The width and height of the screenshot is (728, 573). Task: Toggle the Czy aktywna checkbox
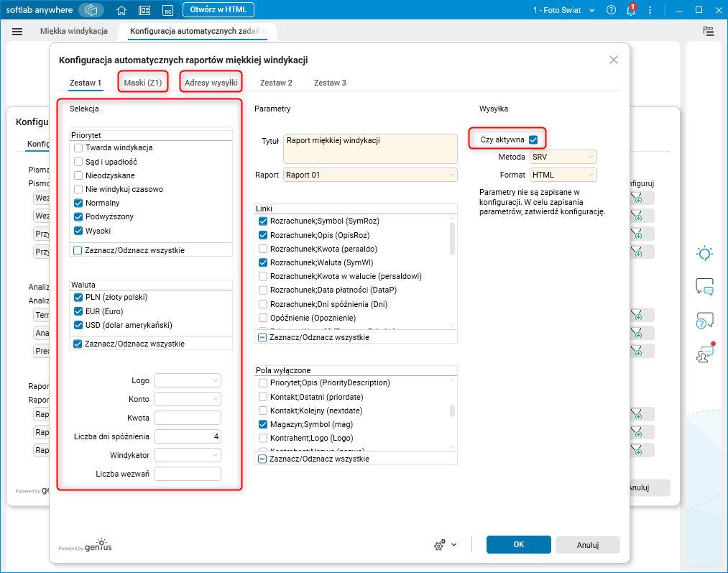coord(533,139)
